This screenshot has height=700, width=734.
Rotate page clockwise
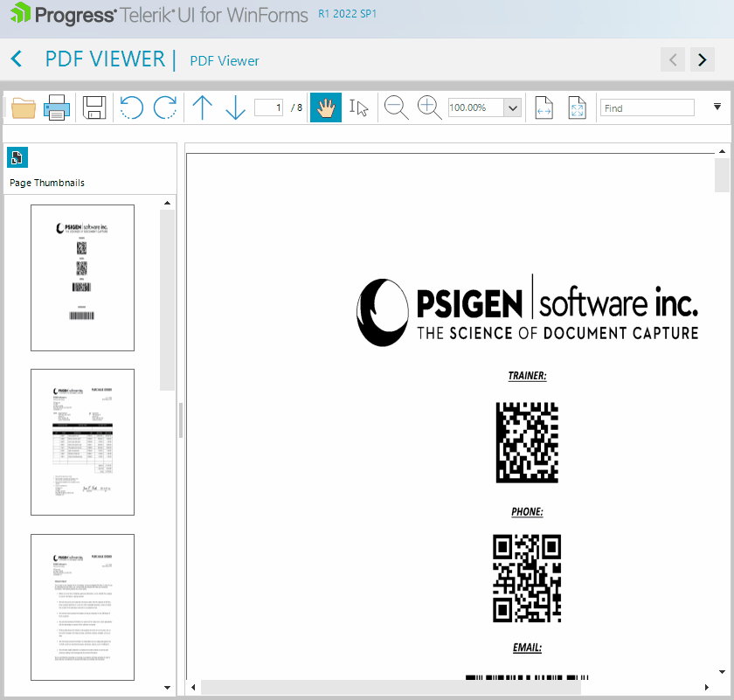pos(165,107)
